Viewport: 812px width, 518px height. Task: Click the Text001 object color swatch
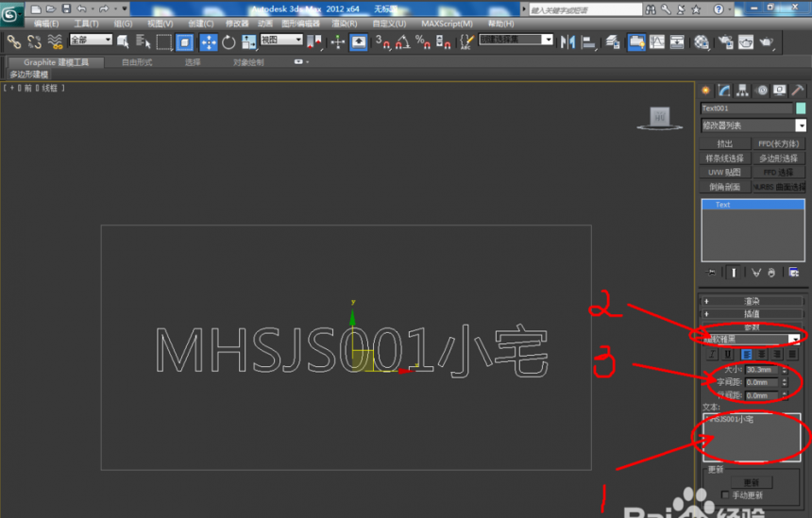click(x=801, y=109)
